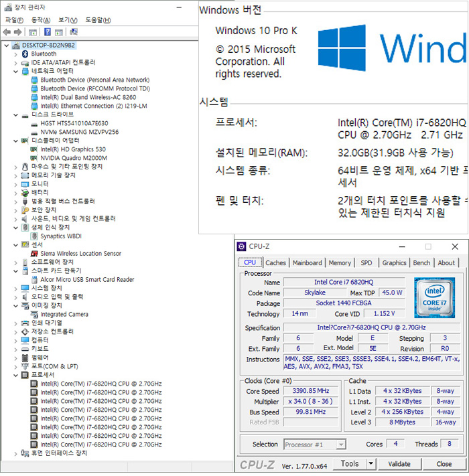Click the NVMe SAMSUNG MZVPV256 drive icon
Screen dimensions: 469x476
(x=34, y=133)
